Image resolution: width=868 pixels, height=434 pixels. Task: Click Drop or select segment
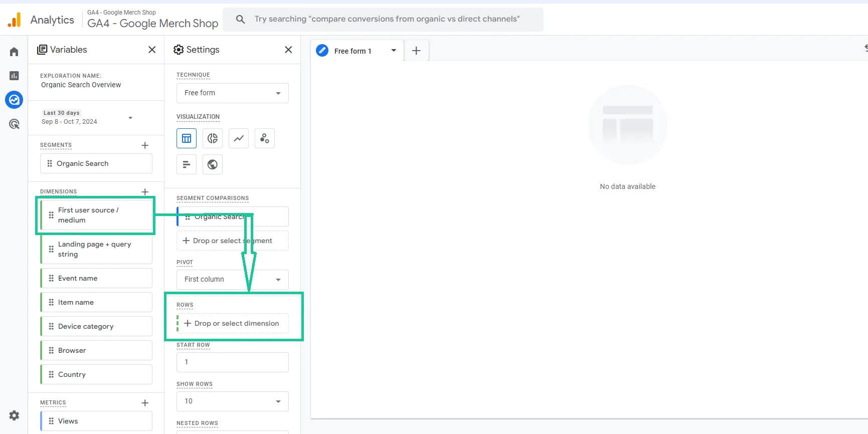(x=233, y=241)
